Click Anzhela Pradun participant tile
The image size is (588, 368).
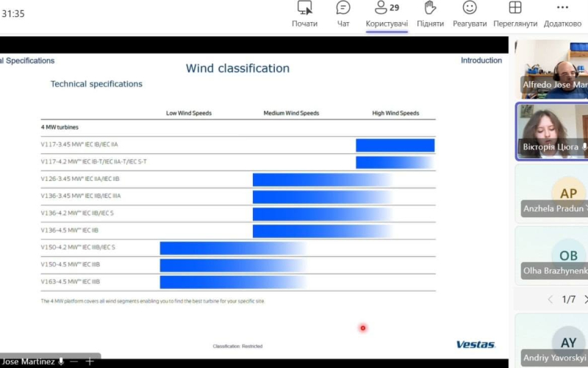click(552, 194)
